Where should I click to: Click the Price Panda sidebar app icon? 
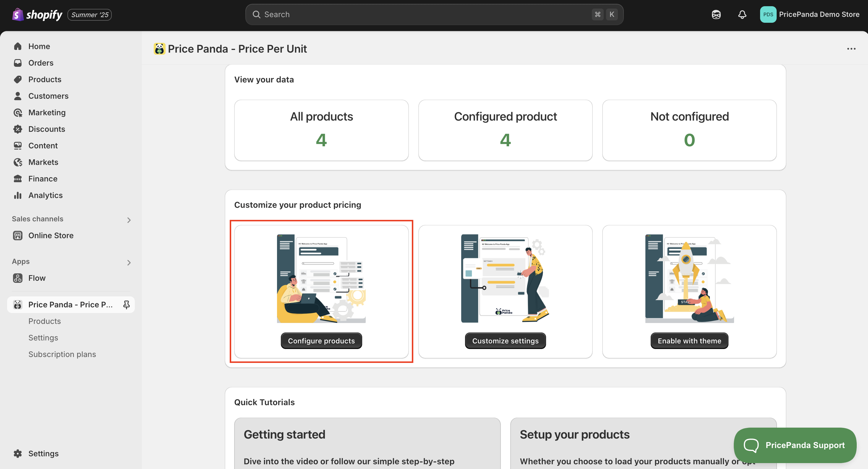click(x=18, y=305)
